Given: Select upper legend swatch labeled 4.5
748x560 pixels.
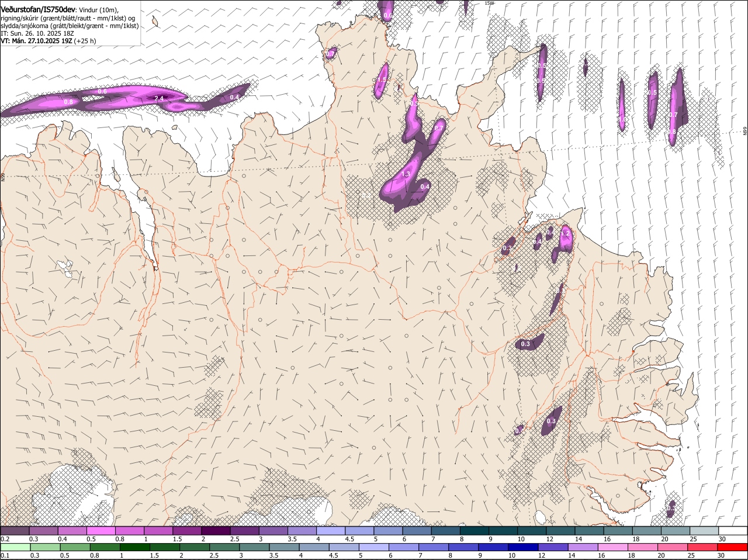Looking at the screenshot, I should coord(359,531).
